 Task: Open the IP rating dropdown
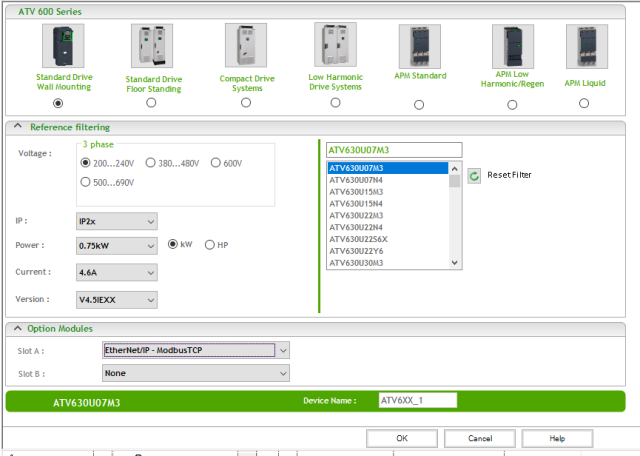117,220
